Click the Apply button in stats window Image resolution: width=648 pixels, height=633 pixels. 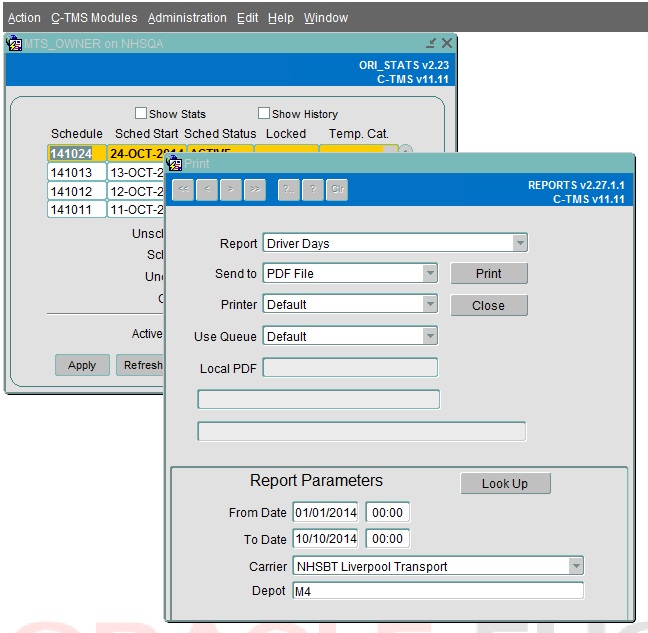(82, 365)
